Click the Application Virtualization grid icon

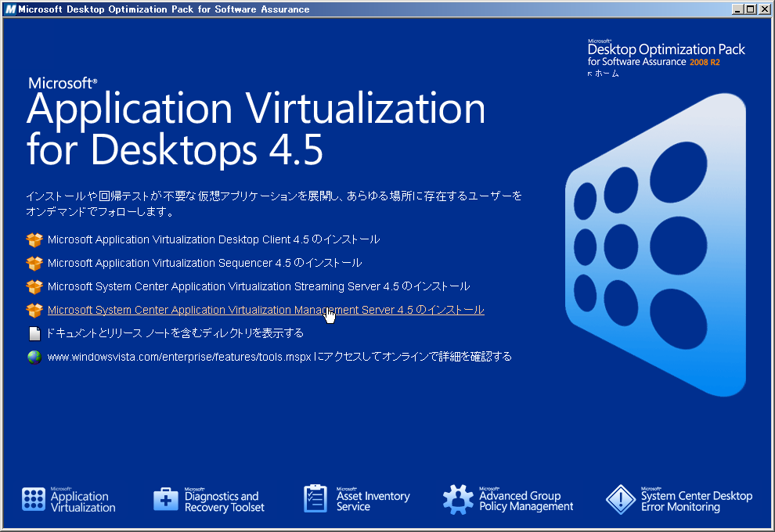tap(34, 499)
